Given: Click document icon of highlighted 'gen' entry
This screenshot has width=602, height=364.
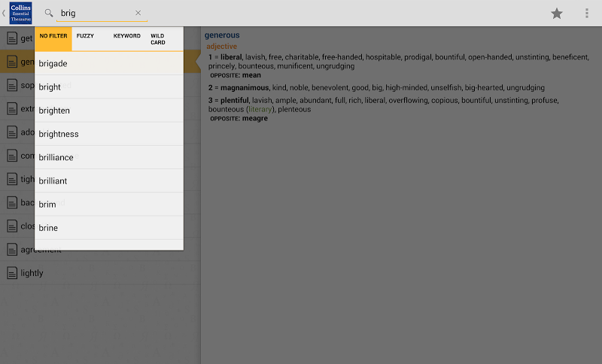Looking at the screenshot, I should (x=12, y=62).
